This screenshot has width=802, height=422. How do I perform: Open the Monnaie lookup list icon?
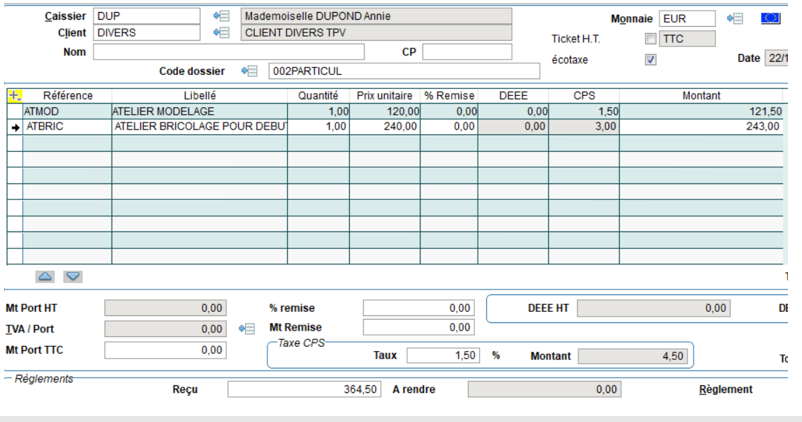coord(735,19)
